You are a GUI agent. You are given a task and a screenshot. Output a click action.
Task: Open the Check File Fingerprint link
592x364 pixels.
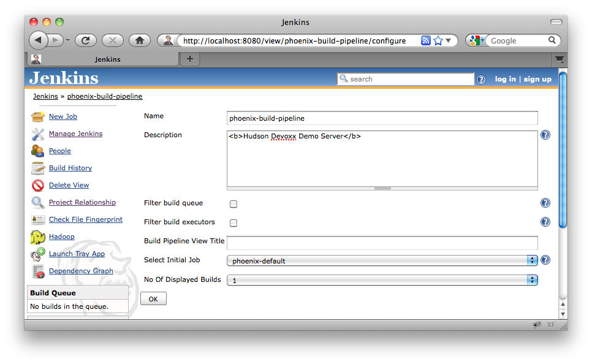86,219
